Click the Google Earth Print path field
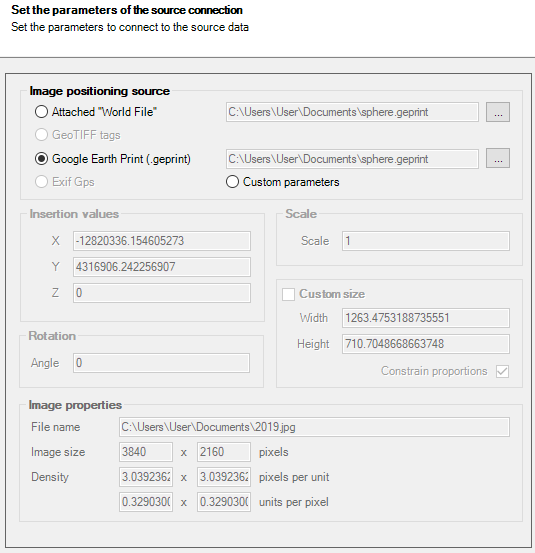Screen dimensions: 535x553 coord(352,159)
